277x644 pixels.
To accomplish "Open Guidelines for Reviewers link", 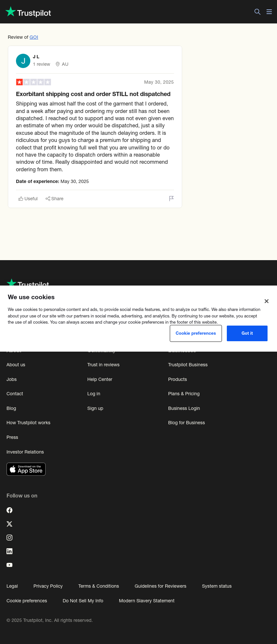I will [160, 586].
